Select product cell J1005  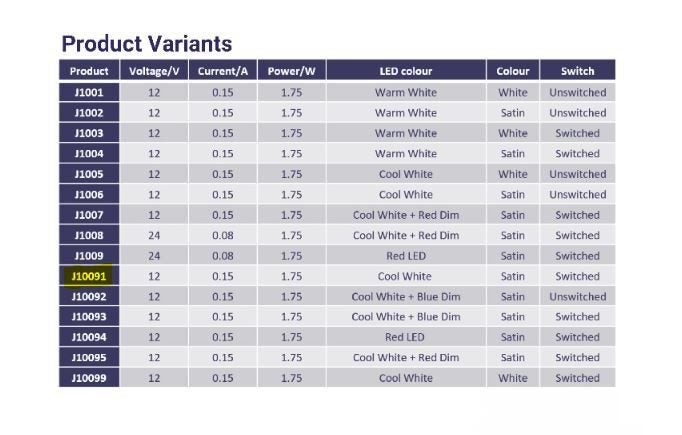pos(89,174)
